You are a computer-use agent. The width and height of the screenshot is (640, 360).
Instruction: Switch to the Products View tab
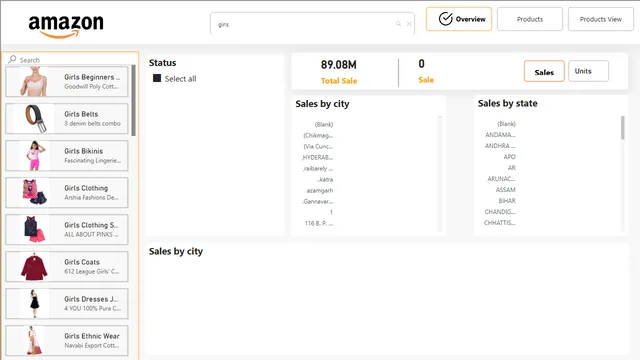(x=601, y=19)
